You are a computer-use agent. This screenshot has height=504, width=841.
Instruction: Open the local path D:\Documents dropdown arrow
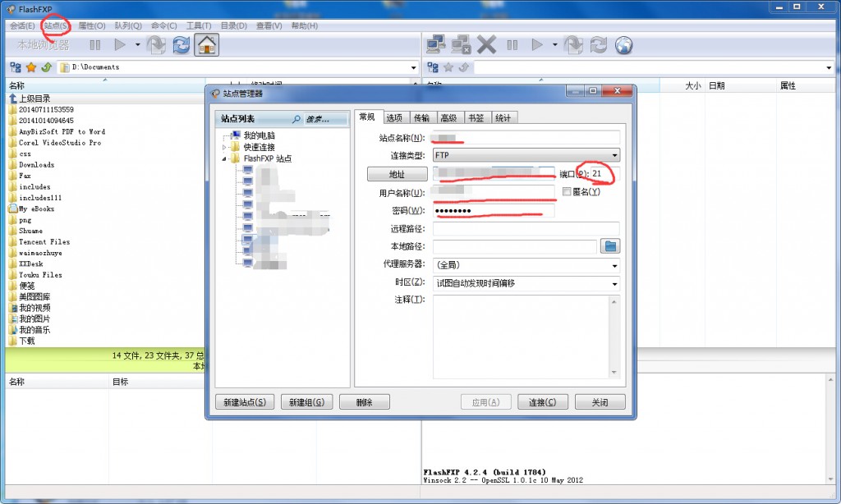tap(414, 67)
